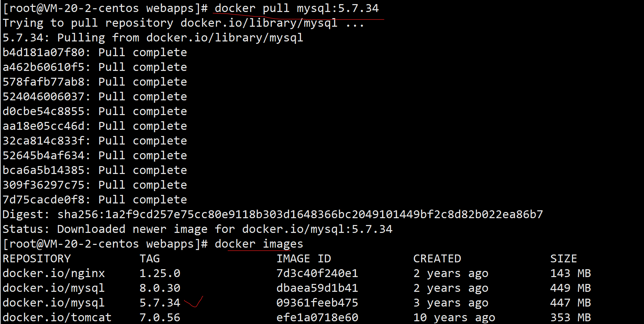This screenshot has height=324, width=644.
Task: Select layer hash 7d75cacde0f8
Action: click(43, 200)
